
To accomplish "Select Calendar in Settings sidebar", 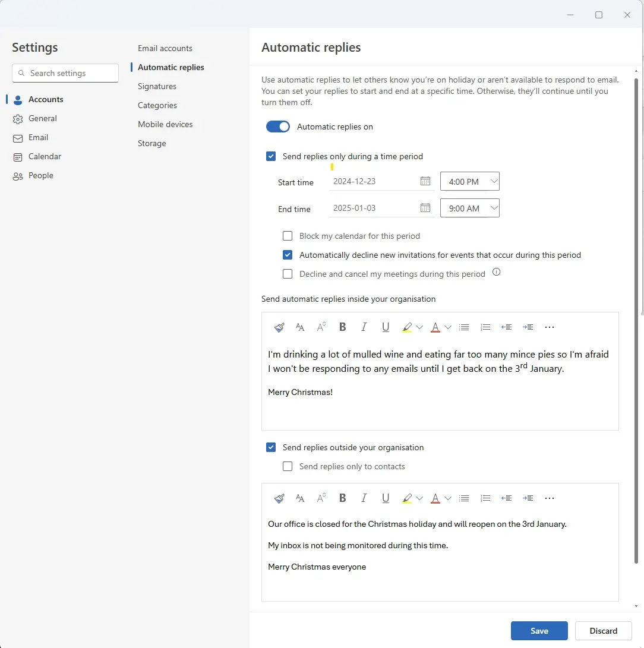I will pos(45,156).
